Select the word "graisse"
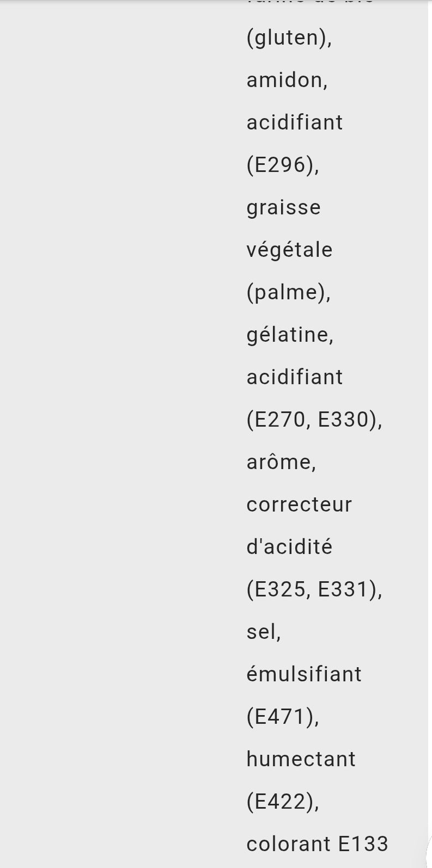This screenshot has width=432, height=868. point(284,208)
